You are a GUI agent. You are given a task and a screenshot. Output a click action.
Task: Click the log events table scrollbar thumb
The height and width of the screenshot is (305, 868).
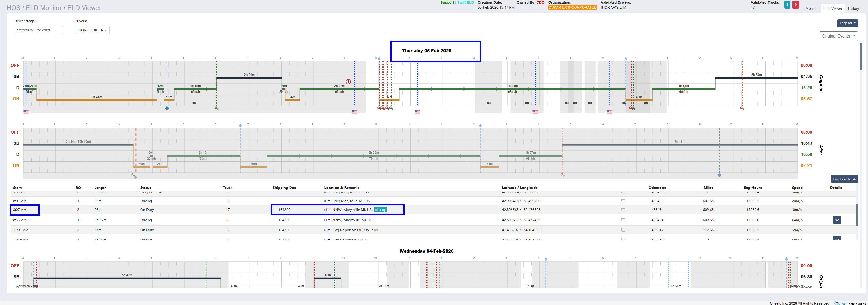coord(857,215)
